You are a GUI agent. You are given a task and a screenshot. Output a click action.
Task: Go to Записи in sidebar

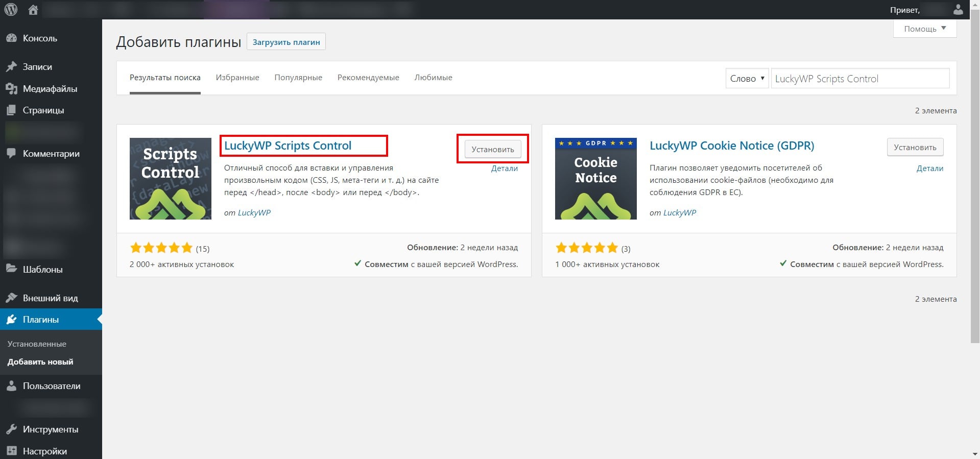click(37, 67)
